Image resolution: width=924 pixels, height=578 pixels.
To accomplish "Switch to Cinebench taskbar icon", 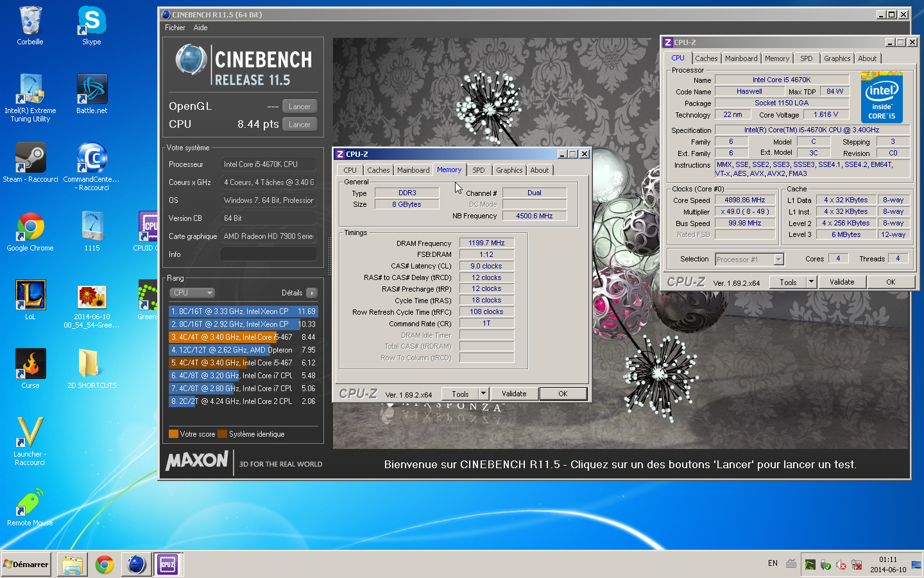I will click(136, 565).
